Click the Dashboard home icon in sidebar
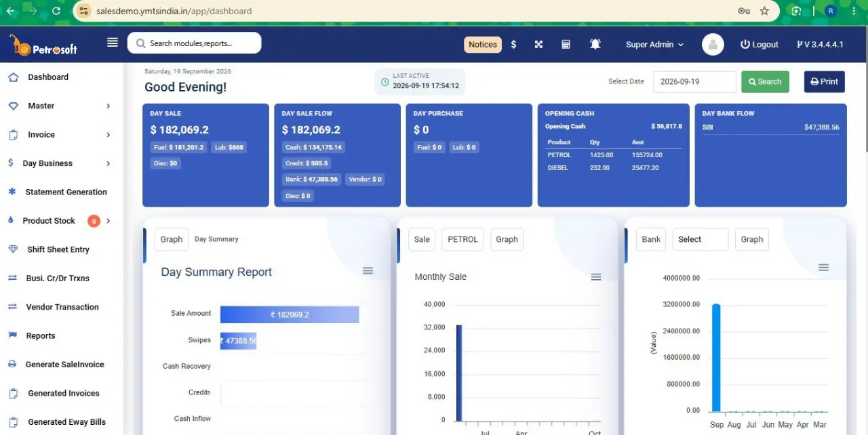 tap(13, 77)
